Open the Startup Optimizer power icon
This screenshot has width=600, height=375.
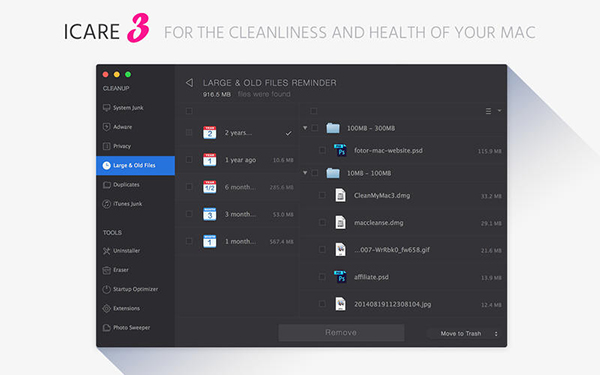click(x=106, y=289)
